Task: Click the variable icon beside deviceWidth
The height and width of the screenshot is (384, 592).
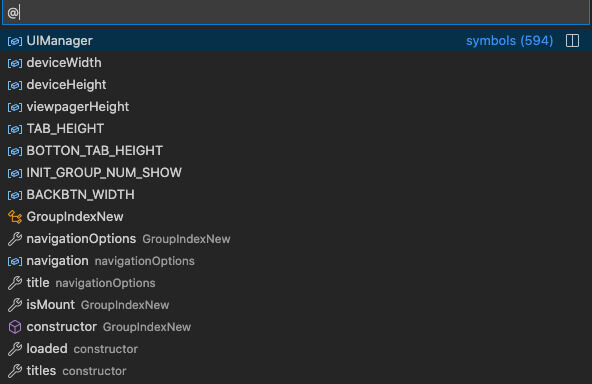Action: point(15,63)
